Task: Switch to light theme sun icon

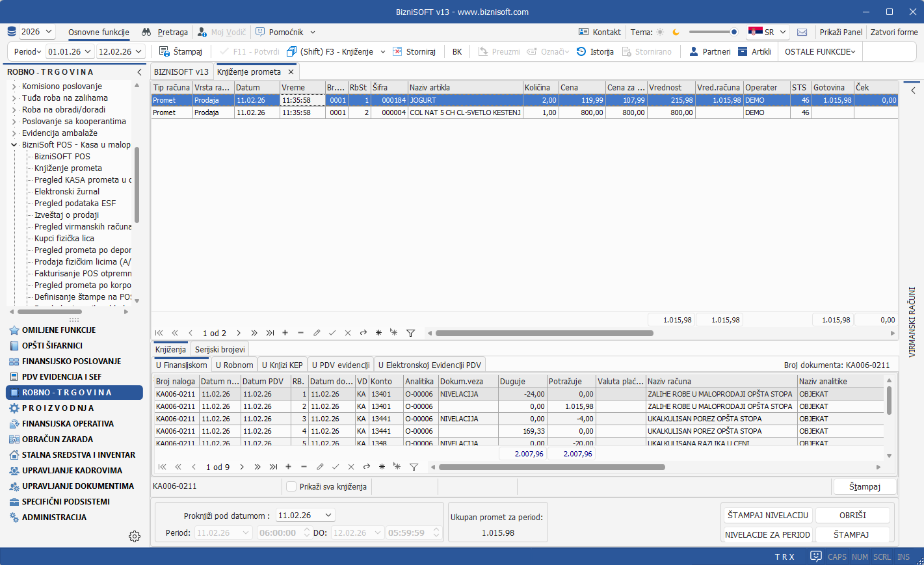Action: (660, 32)
